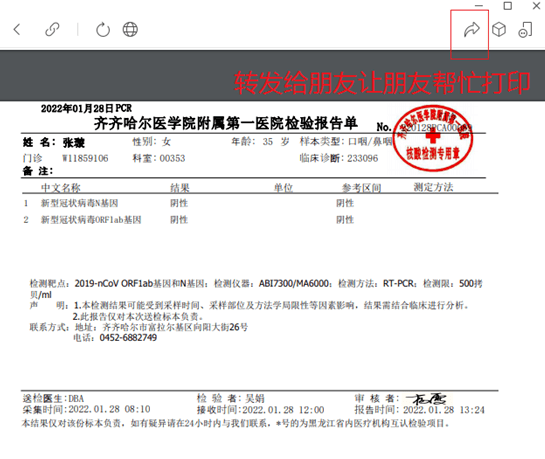This screenshot has width=545, height=459.
Task: Click the submitting doctor 'DBA' text
Action: point(76,399)
